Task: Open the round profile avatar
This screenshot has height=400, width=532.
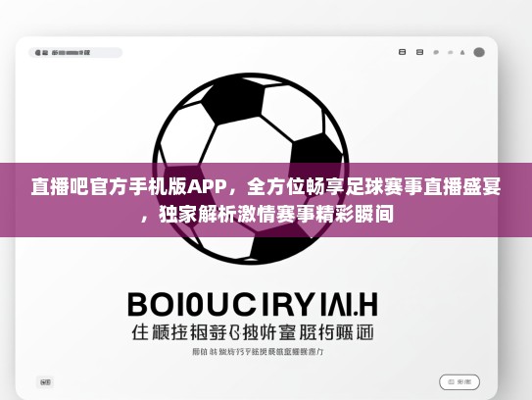Action: tap(479, 52)
